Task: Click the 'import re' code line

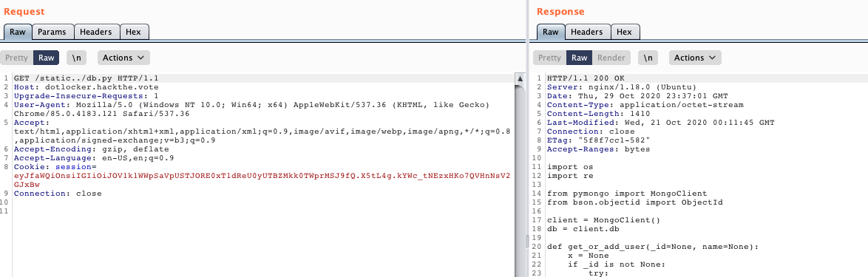Action: [569, 176]
